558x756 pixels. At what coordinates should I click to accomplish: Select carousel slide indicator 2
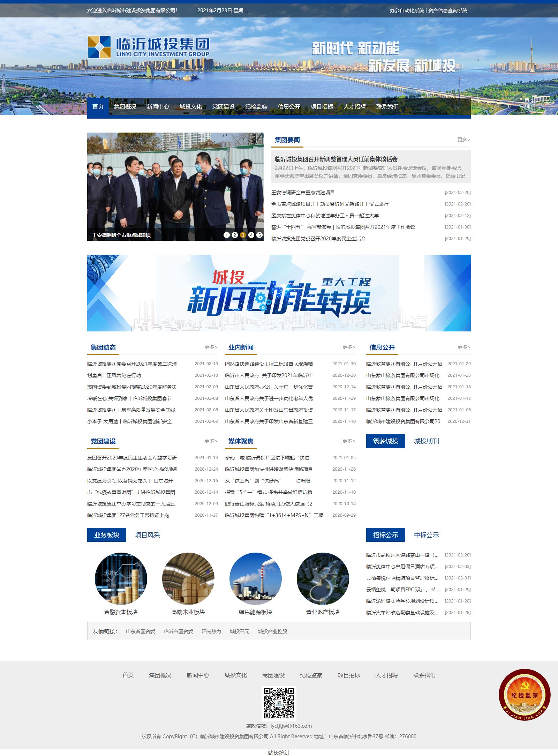(x=235, y=235)
